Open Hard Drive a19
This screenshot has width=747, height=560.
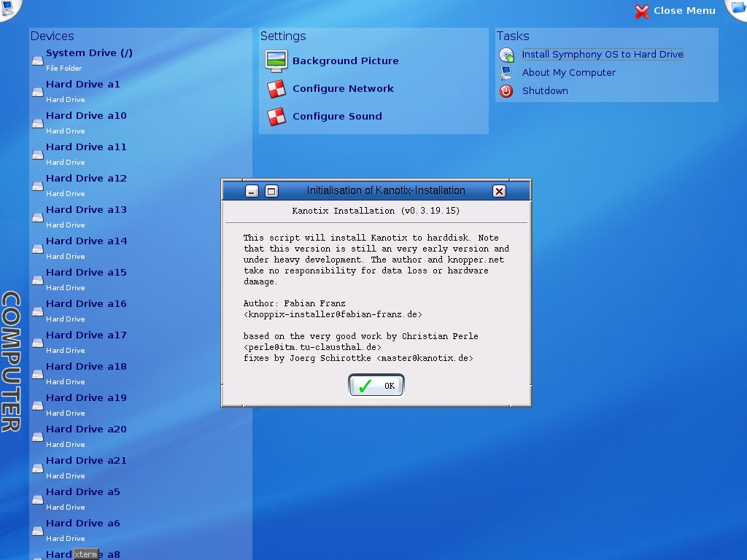pyautogui.click(x=86, y=398)
